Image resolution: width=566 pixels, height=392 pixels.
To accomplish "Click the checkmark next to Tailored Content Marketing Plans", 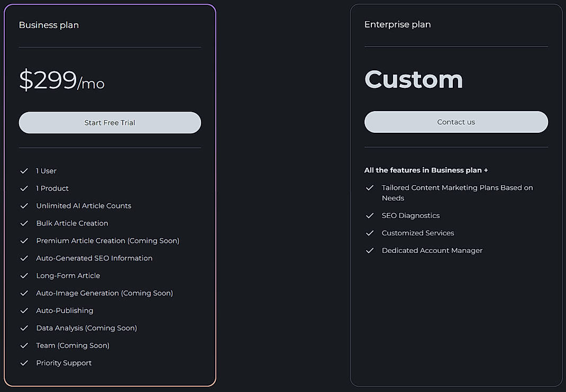I will point(369,187).
